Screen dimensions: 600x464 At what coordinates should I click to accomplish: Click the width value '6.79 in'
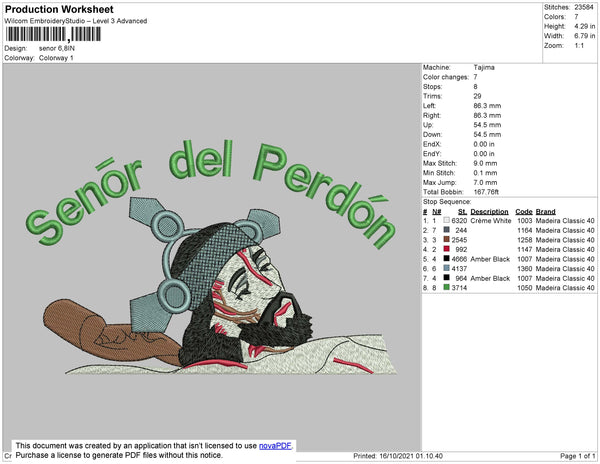(x=584, y=36)
